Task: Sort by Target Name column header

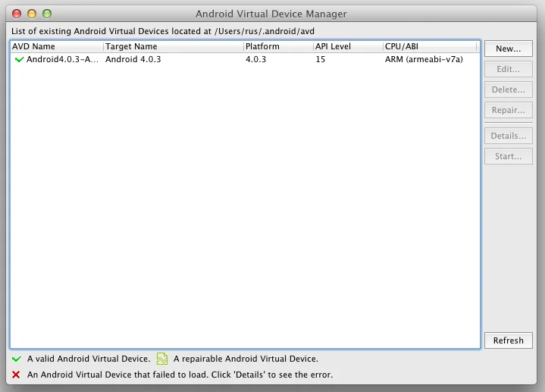Action: click(x=173, y=46)
